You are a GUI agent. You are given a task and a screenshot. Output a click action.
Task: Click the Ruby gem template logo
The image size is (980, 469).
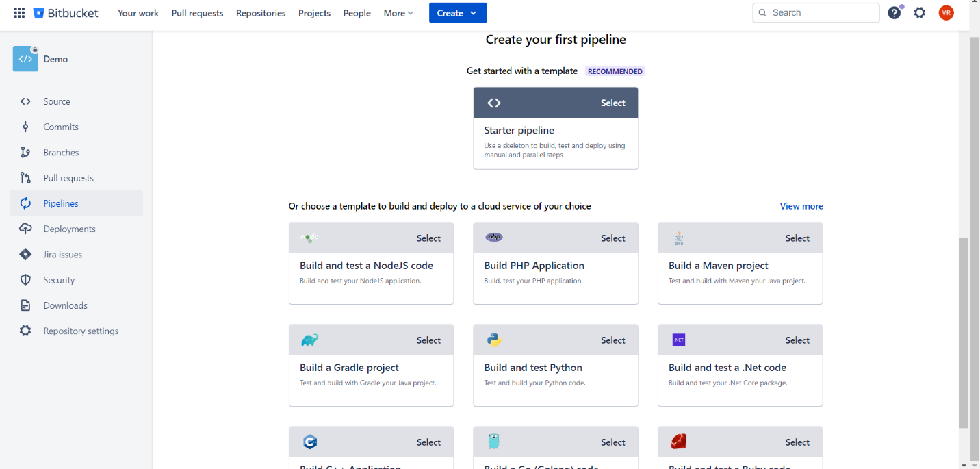click(x=679, y=442)
